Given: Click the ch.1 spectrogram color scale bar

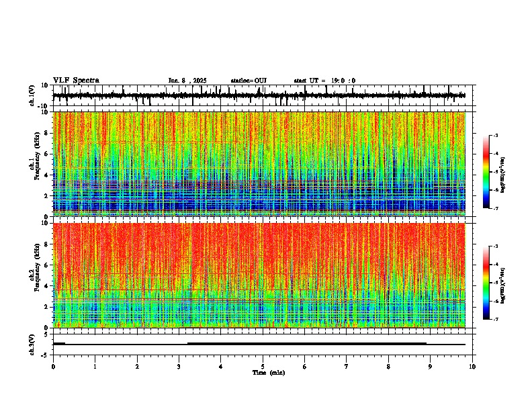Looking at the screenshot, I should tap(486, 172).
